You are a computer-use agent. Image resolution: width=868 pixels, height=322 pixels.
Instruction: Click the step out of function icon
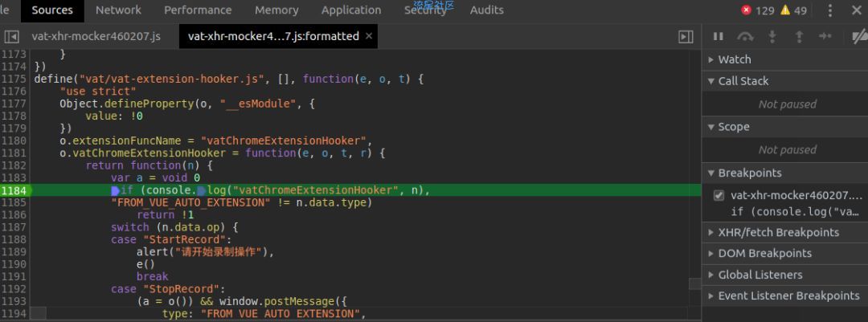pyautogui.click(x=799, y=36)
